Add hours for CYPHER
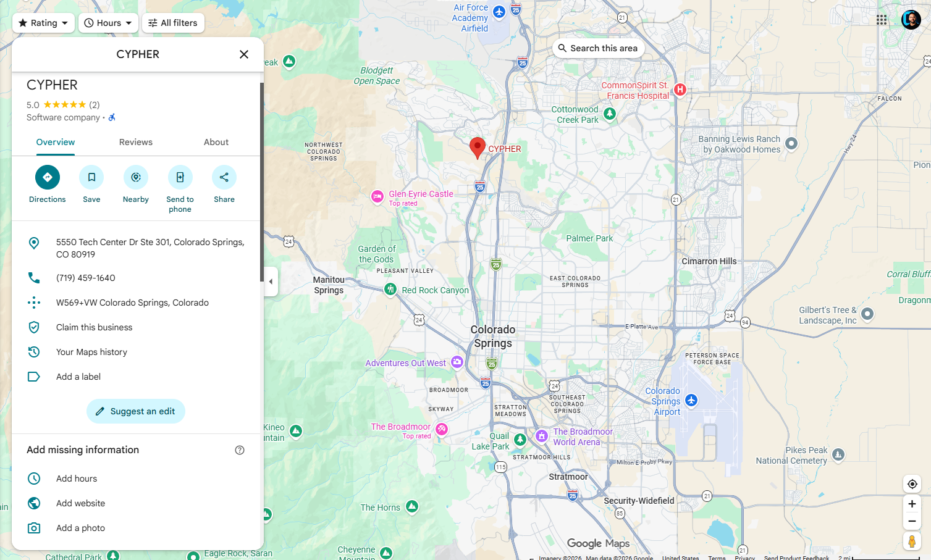This screenshot has width=931, height=560. pos(138,479)
